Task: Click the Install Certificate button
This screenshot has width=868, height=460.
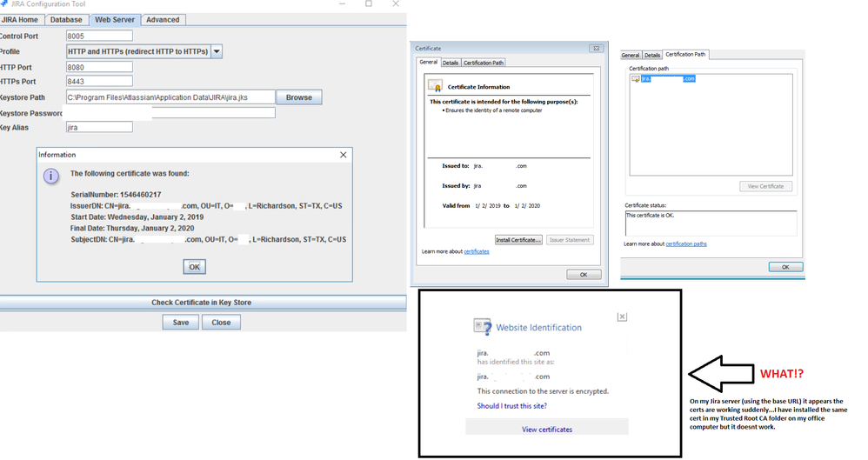Action: 518,240
